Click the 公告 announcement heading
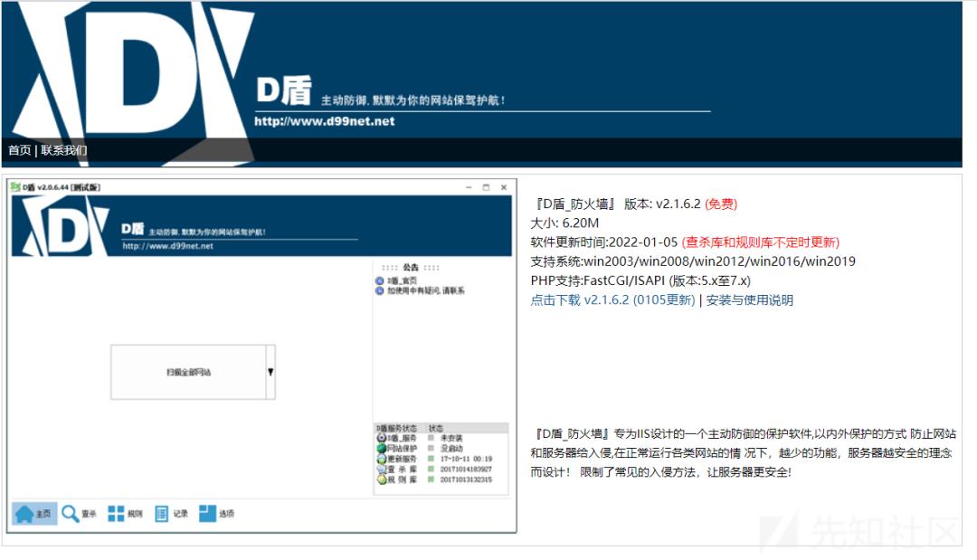 (411, 267)
